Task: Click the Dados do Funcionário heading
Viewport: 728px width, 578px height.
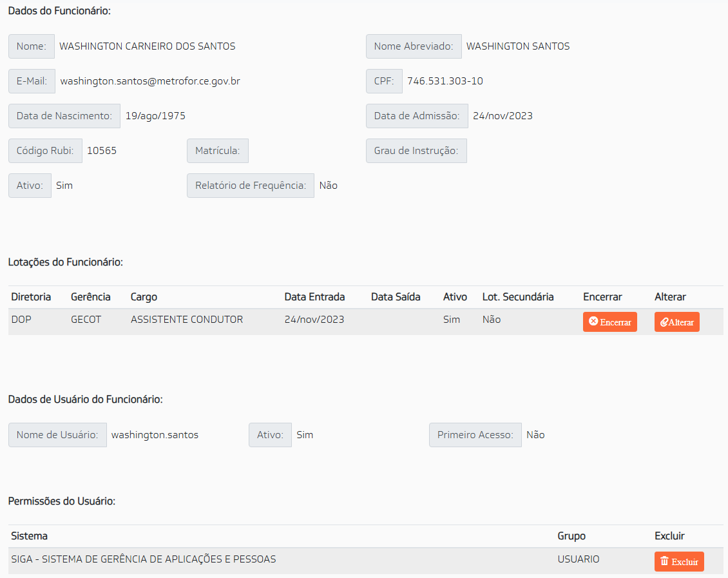Action: pyautogui.click(x=59, y=11)
